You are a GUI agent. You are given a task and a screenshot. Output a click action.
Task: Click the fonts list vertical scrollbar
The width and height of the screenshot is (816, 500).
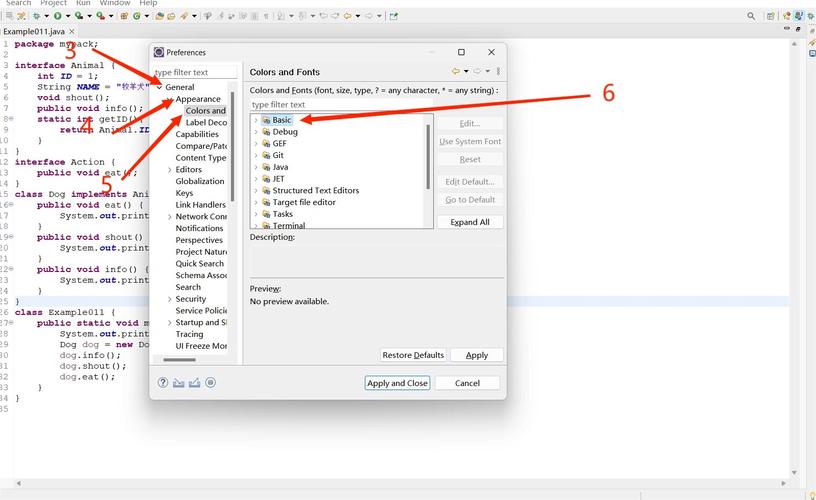click(x=430, y=155)
